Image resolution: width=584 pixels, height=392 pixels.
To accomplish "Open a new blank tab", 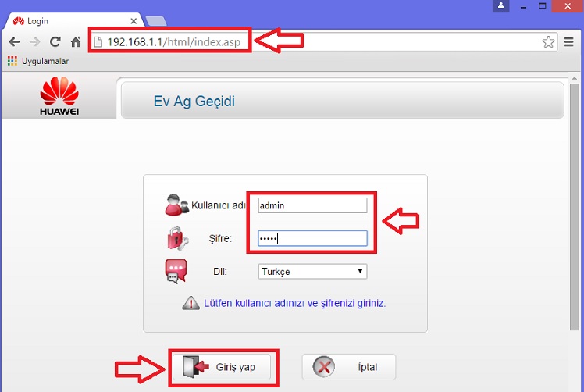I will point(156,21).
